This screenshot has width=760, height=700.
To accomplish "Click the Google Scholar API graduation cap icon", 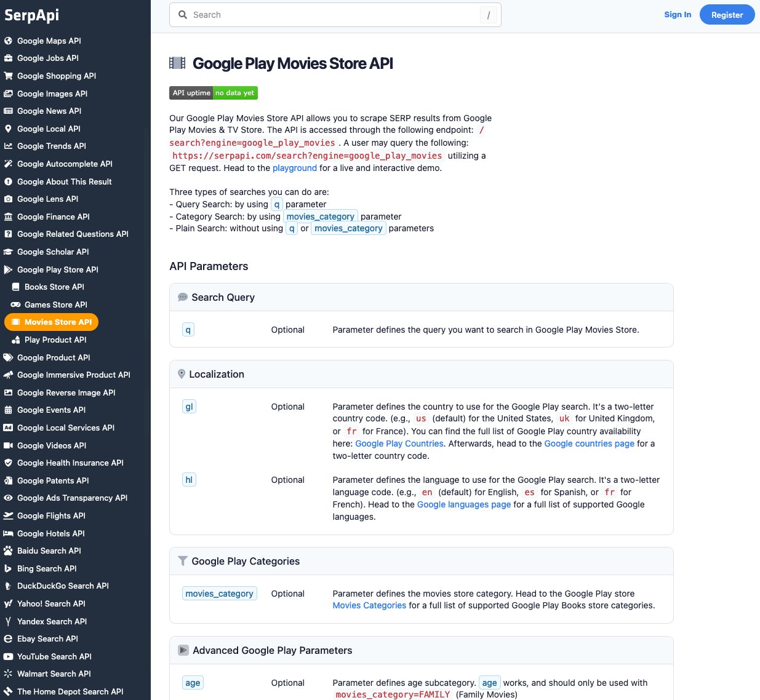I will tap(8, 252).
